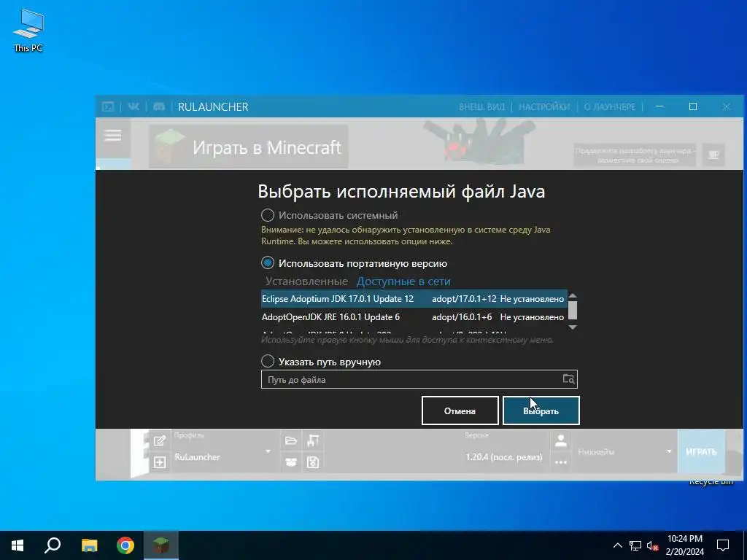Open the НАСТРОЙКИ menu
Screen dimensions: 747x560
[544, 106]
